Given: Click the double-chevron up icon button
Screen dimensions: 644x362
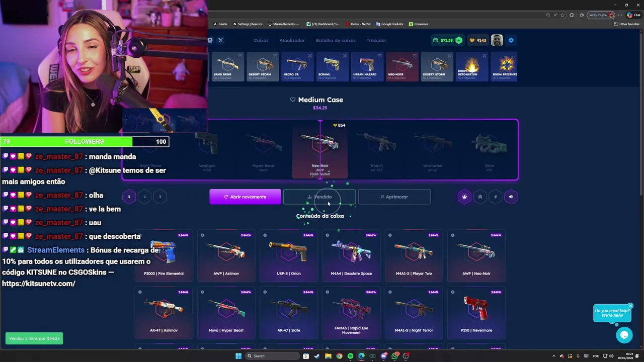Looking at the screenshot, I should tap(480, 197).
